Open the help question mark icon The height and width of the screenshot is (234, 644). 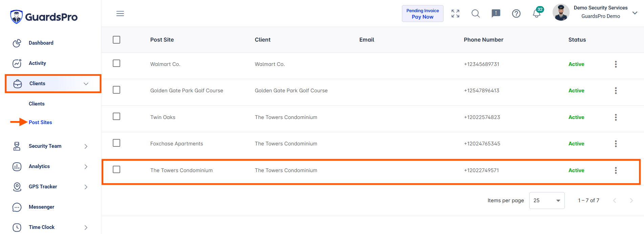pyautogui.click(x=516, y=14)
